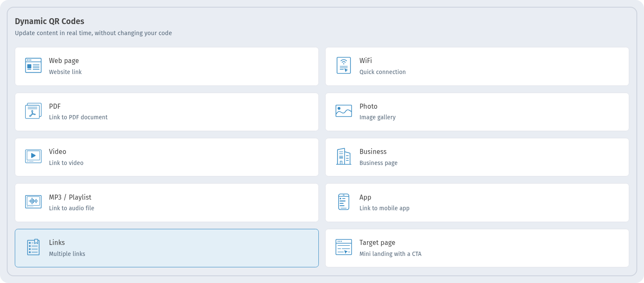Click the 'Website link' description
The height and width of the screenshot is (283, 644).
point(65,72)
